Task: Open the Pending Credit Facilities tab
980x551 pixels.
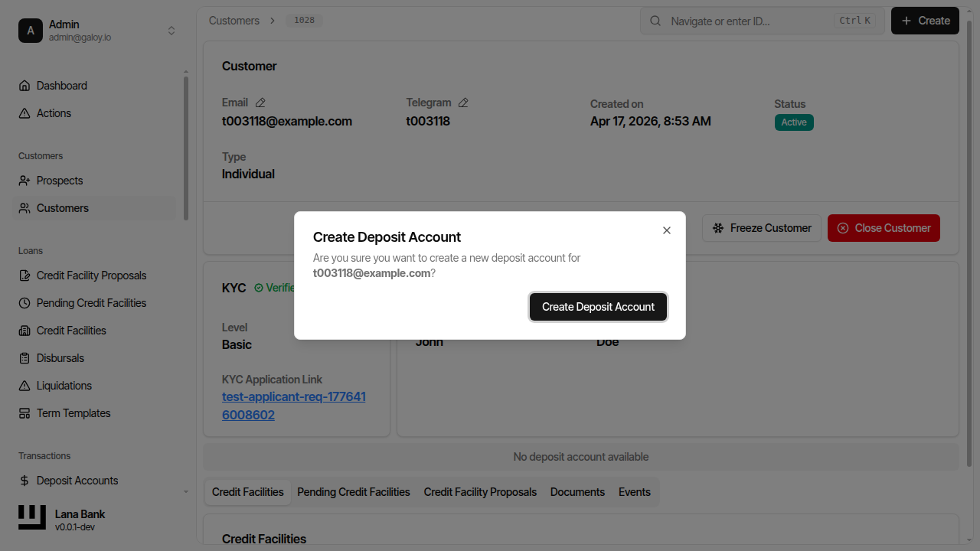Action: coord(353,491)
